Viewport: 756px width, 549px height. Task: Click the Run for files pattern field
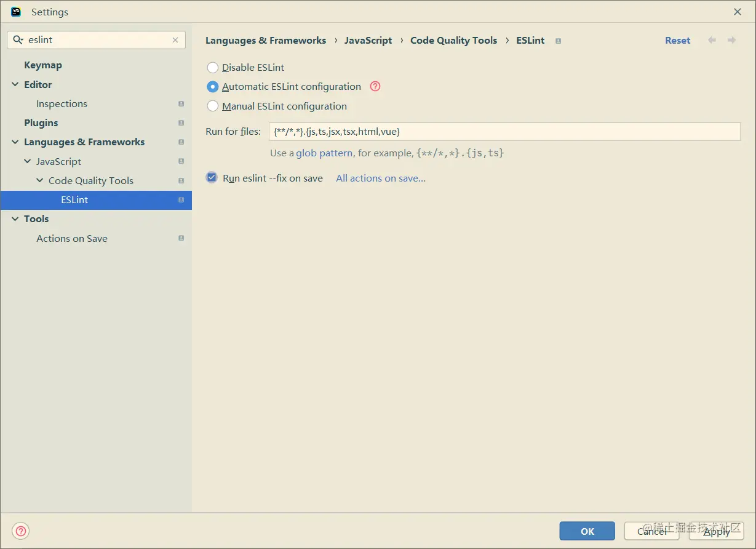click(504, 131)
